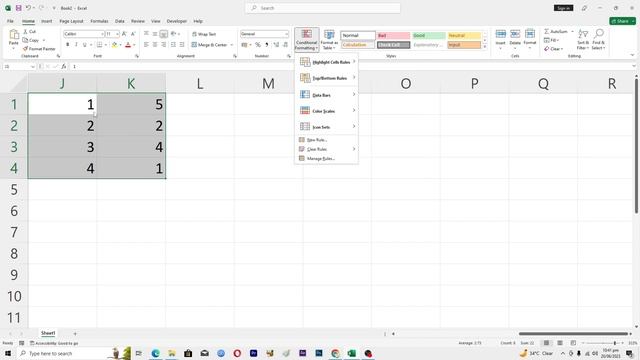The height and width of the screenshot is (360, 640).
Task: Open Top/Bottom Rules submenu
Action: (327, 78)
